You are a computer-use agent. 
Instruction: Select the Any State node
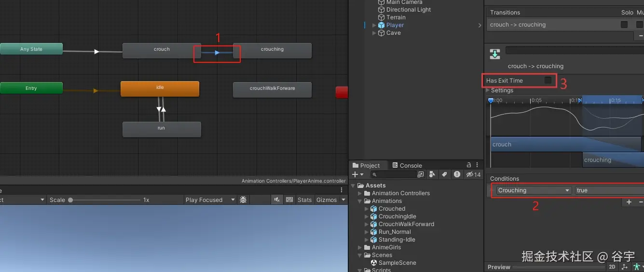tap(31, 49)
